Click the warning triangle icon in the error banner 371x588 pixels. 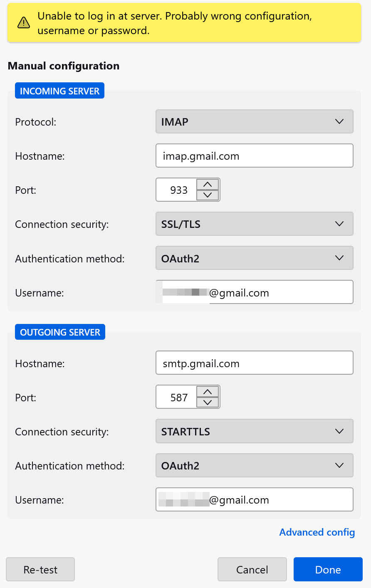coord(24,23)
